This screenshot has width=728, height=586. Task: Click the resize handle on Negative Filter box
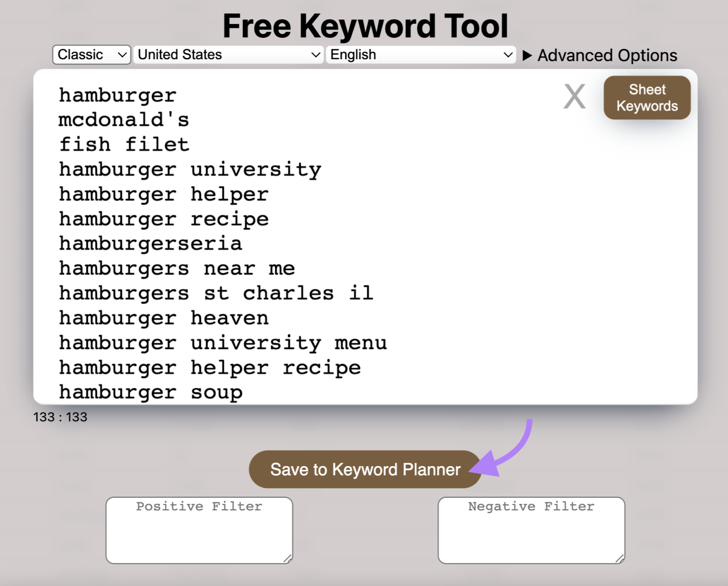click(x=620, y=560)
